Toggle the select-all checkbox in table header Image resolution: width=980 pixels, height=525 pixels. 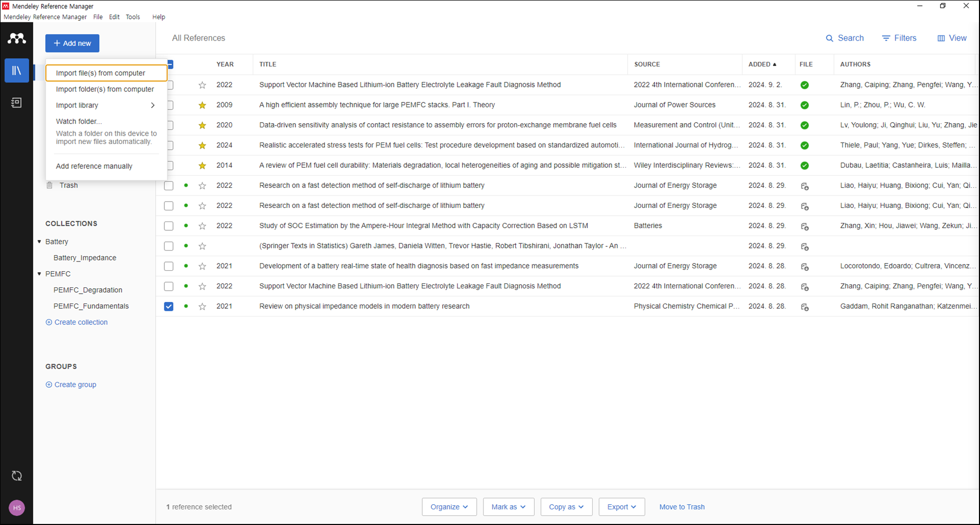tap(169, 64)
